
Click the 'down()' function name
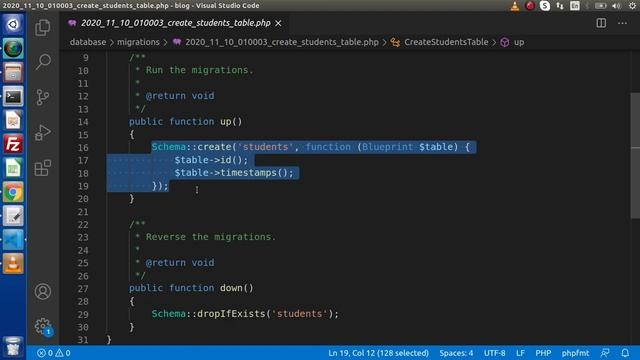[237, 288]
